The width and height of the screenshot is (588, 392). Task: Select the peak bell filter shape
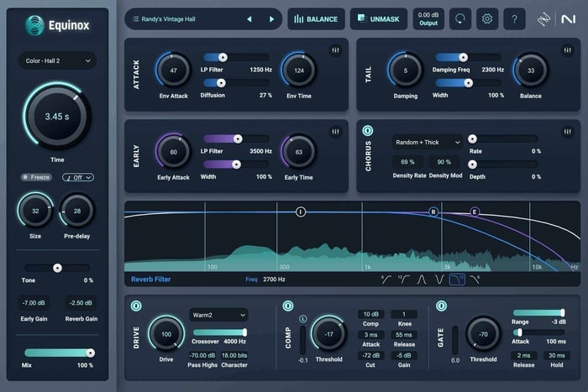coord(422,280)
